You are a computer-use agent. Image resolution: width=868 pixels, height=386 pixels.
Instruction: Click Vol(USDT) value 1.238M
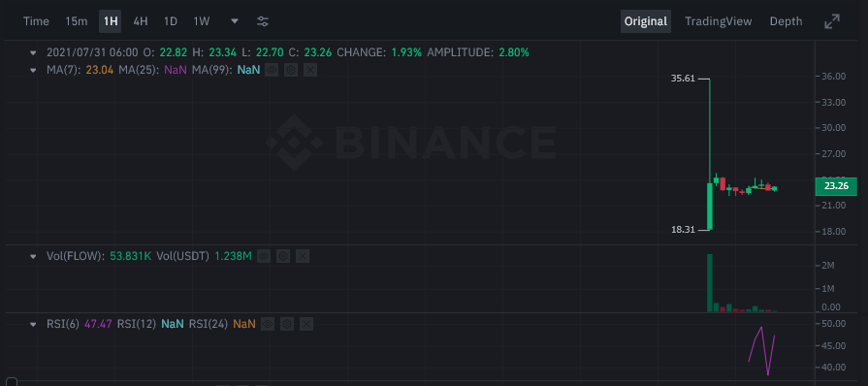click(x=233, y=256)
